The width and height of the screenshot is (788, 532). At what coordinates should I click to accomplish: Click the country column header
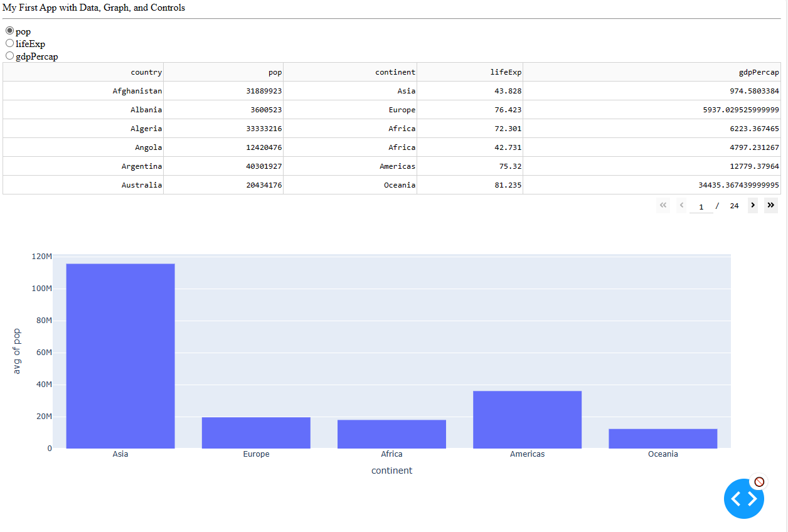coord(146,72)
